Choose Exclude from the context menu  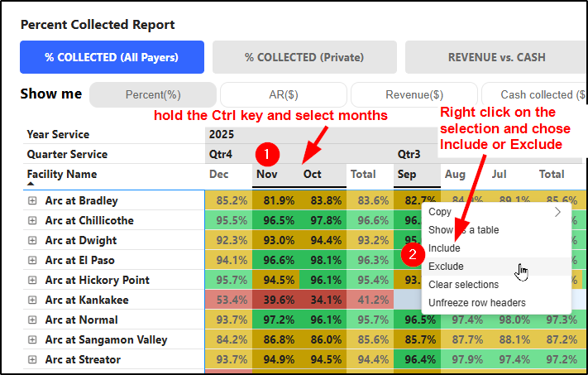[446, 267]
